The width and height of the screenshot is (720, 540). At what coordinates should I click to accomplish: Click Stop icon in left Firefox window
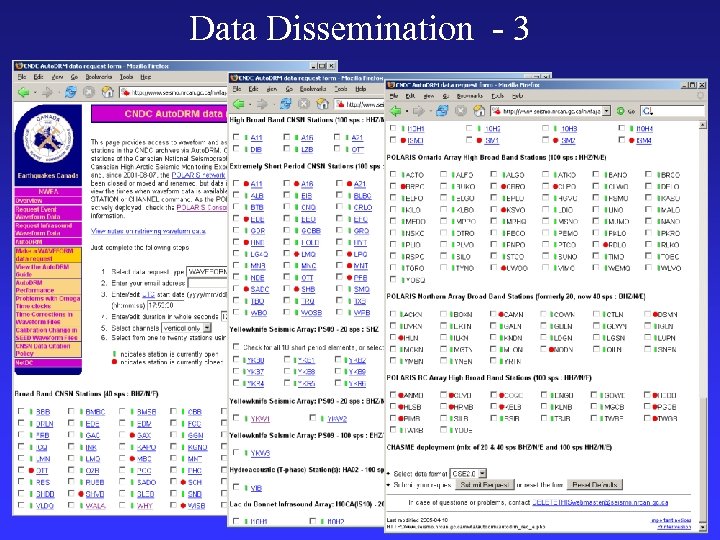[x=89, y=92]
